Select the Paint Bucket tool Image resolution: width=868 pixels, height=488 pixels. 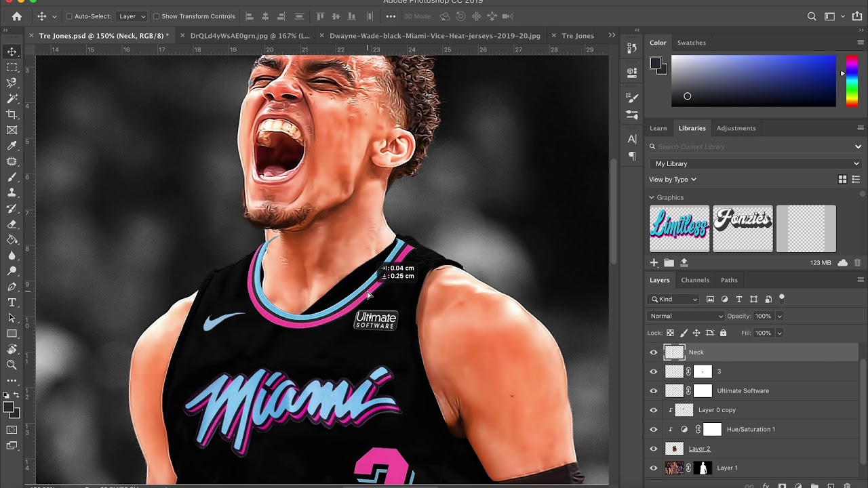click(x=12, y=239)
